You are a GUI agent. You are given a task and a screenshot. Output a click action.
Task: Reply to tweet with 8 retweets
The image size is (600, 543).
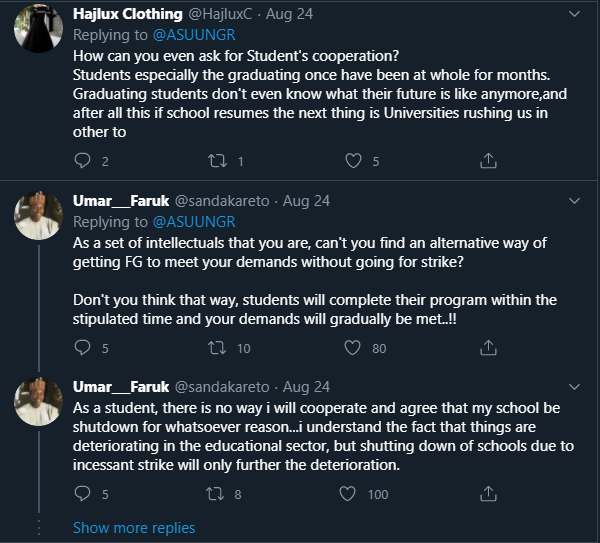[84, 493]
